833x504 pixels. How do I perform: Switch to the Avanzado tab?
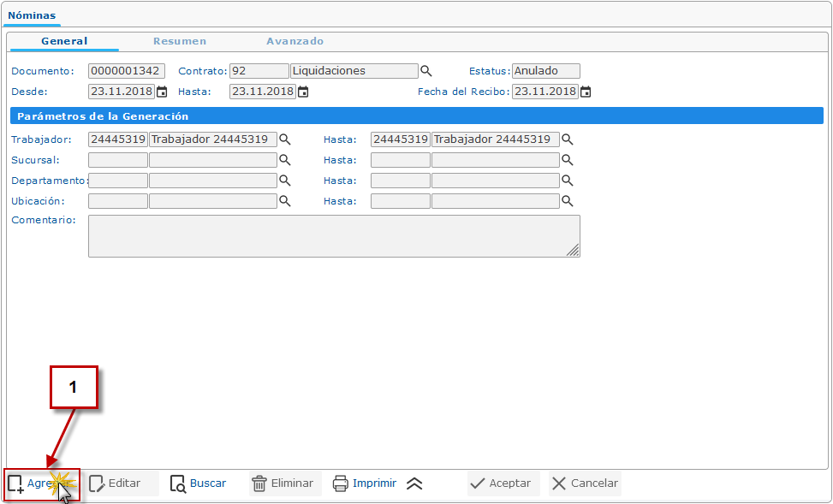click(295, 41)
